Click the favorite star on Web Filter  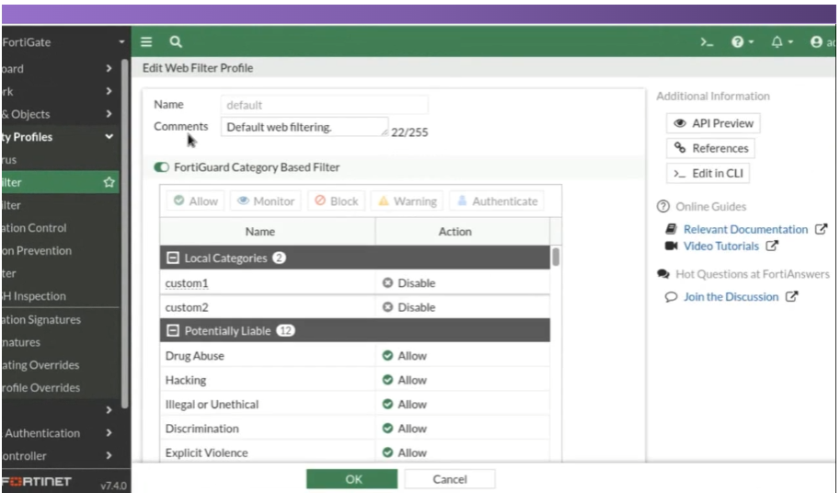109,183
